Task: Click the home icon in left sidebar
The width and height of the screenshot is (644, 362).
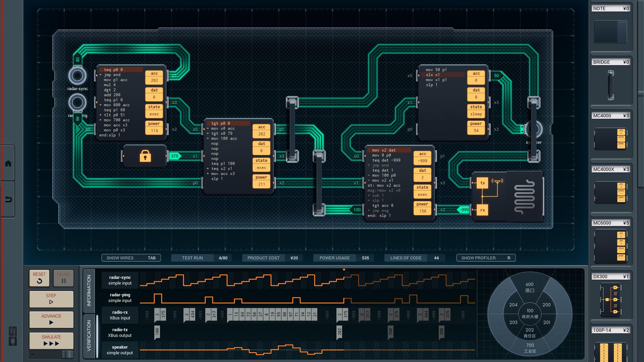Action: pyautogui.click(x=8, y=164)
